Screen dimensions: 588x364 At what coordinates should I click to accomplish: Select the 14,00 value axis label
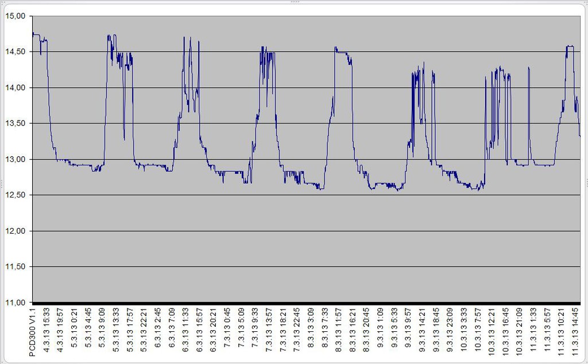(x=16, y=88)
